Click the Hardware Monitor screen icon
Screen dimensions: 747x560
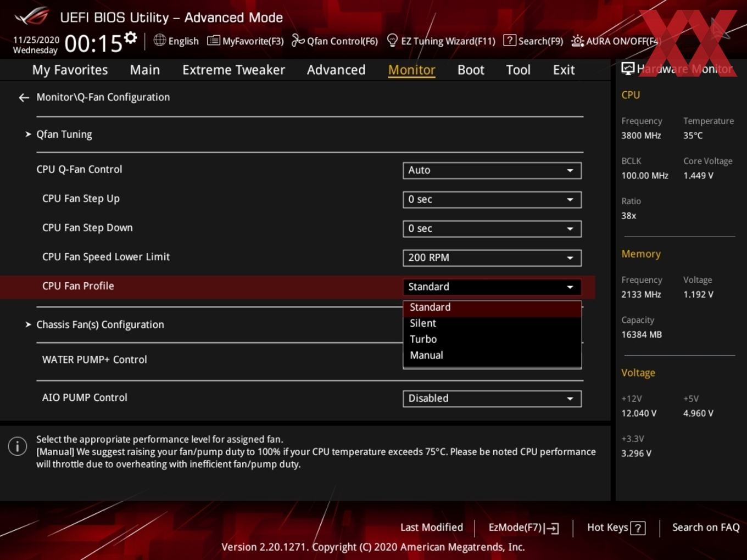pyautogui.click(x=628, y=69)
